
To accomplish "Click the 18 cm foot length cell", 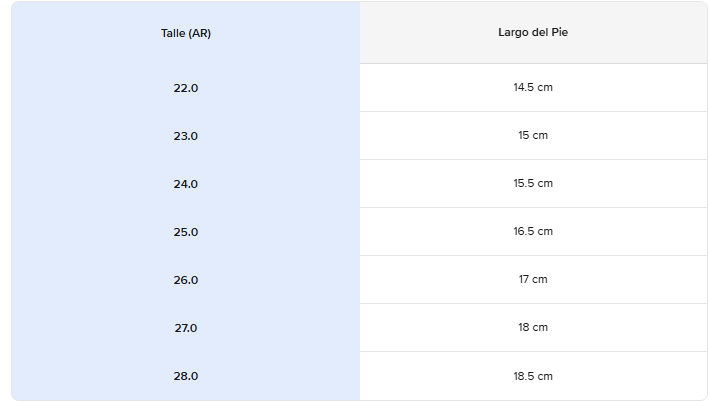I will click(533, 327).
